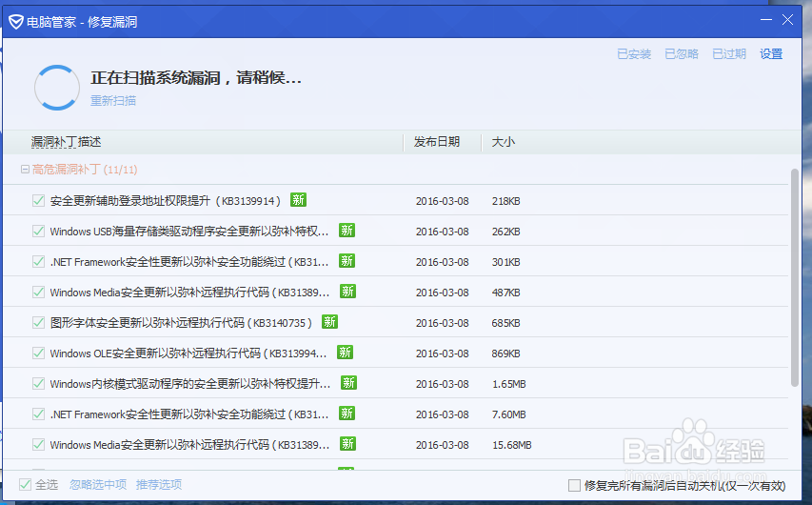
Task: Click 新 badge on KB3139914 row
Action: click(x=298, y=199)
